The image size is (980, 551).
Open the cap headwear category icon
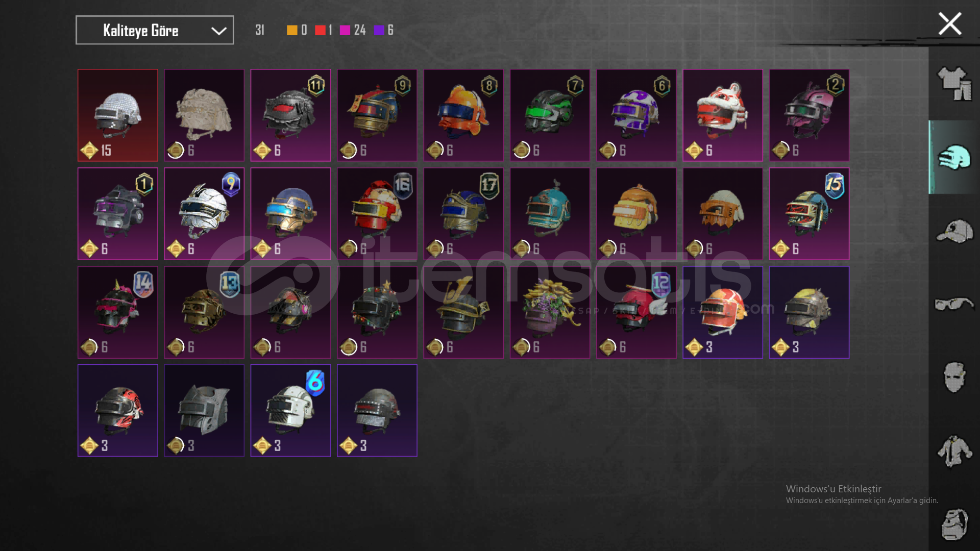(x=954, y=232)
